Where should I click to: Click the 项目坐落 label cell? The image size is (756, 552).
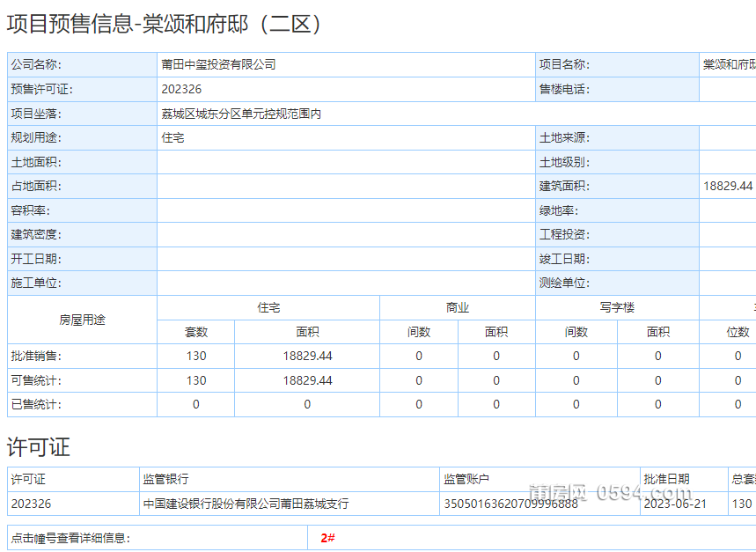click(x=82, y=114)
